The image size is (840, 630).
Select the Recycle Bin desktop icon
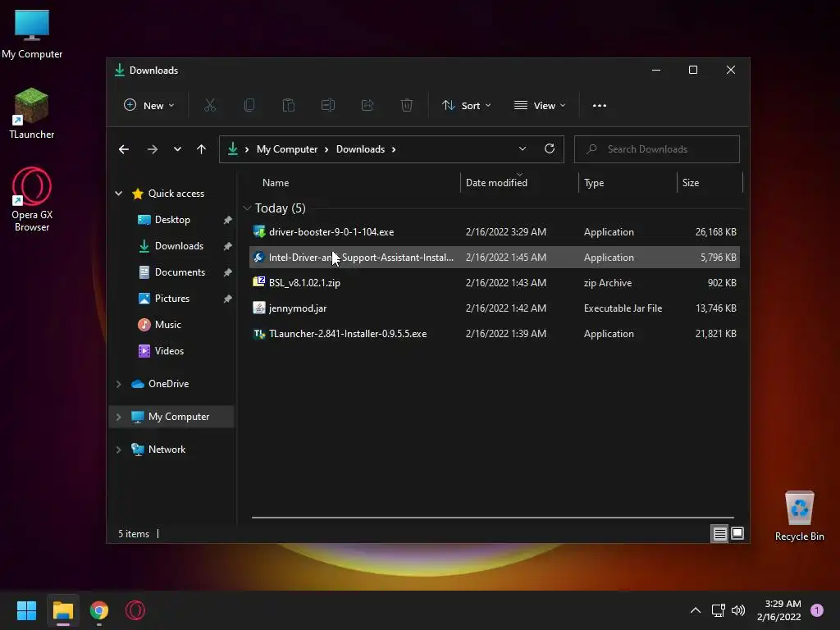(799, 516)
